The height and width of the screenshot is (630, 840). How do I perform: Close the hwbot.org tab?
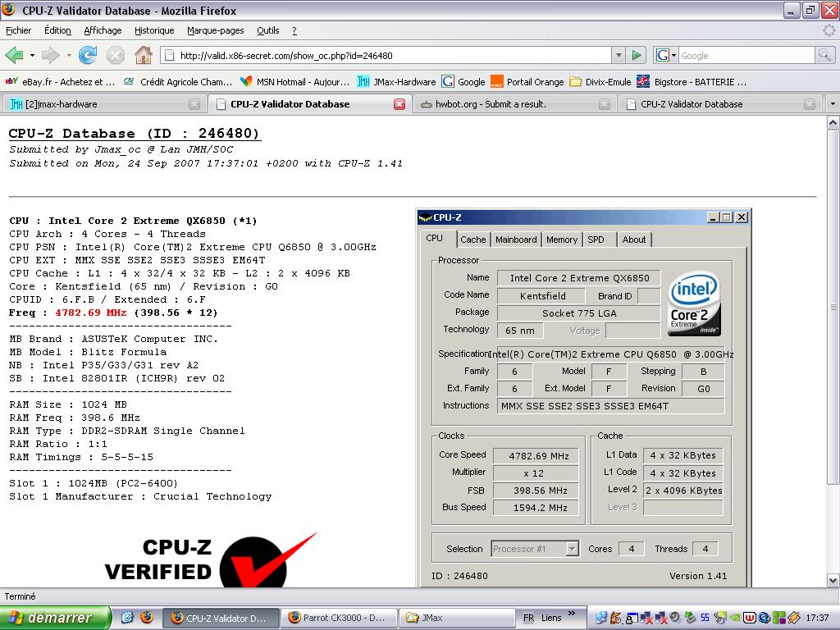(605, 104)
